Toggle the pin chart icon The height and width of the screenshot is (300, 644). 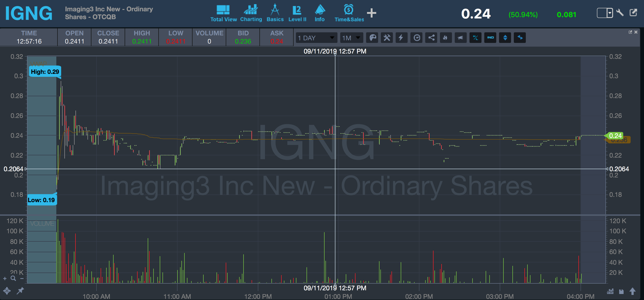[20, 291]
